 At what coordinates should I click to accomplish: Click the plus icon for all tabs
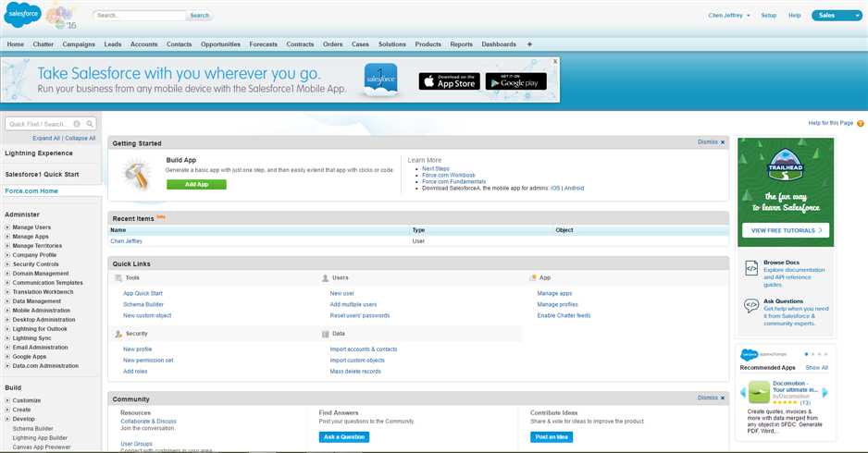pyautogui.click(x=529, y=44)
